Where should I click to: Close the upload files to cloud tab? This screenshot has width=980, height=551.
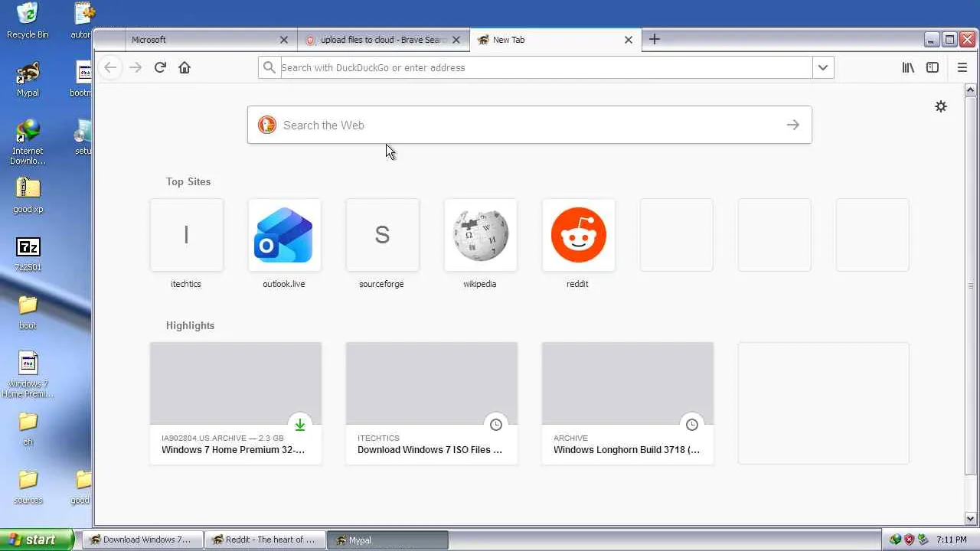457,40
